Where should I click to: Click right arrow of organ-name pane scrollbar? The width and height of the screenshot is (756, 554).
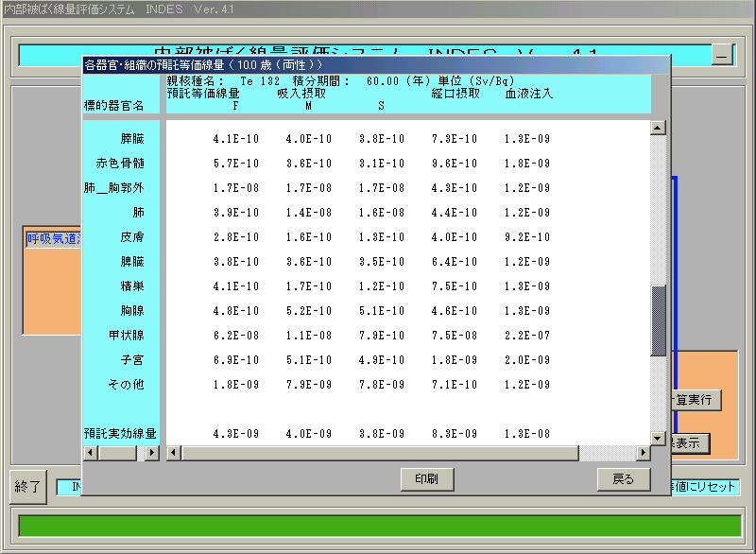152,454
